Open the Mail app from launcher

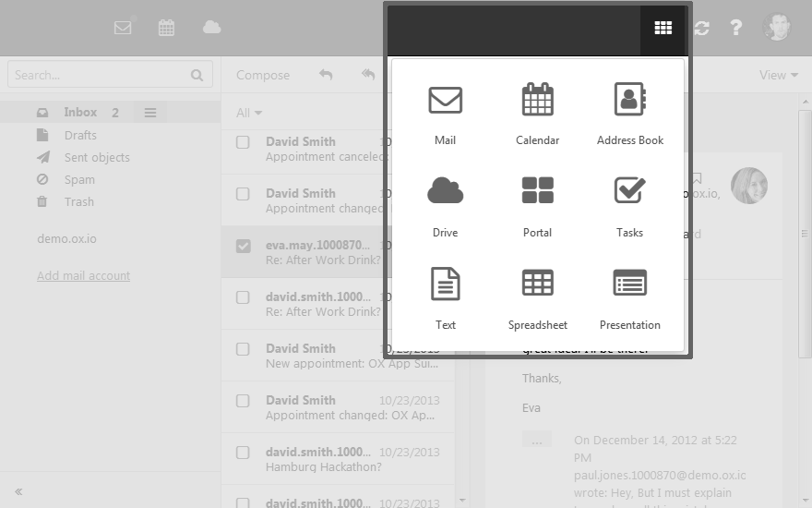click(445, 115)
